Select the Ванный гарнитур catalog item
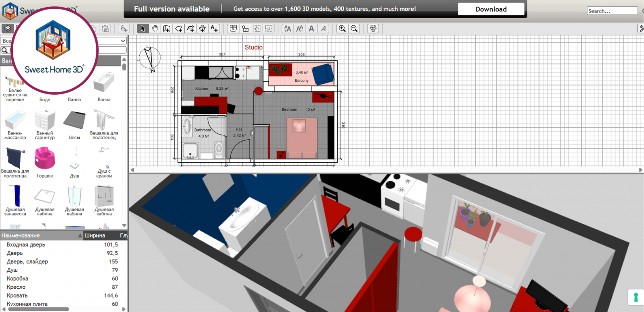Viewport: 644px width, 312px height. [45, 125]
